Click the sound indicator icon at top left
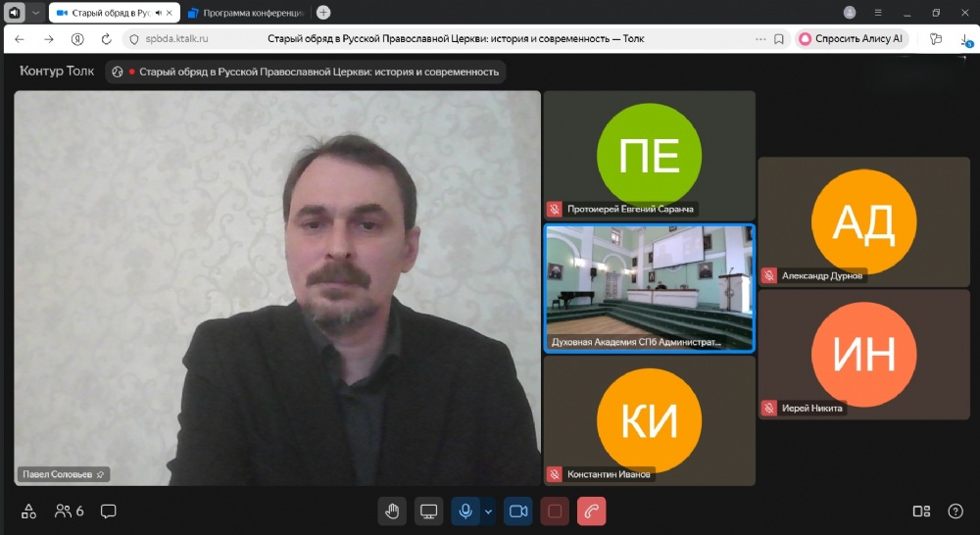Screen dimensions: 980x535 coord(14,13)
